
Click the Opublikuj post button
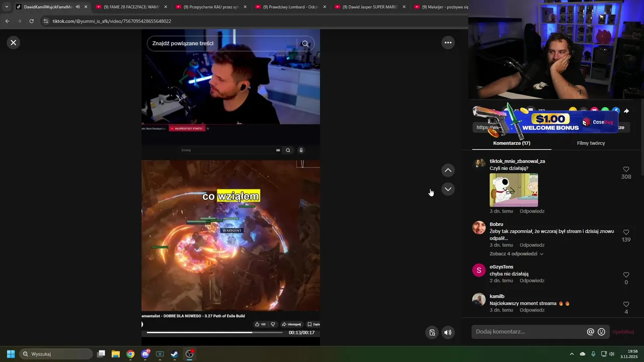(x=623, y=332)
